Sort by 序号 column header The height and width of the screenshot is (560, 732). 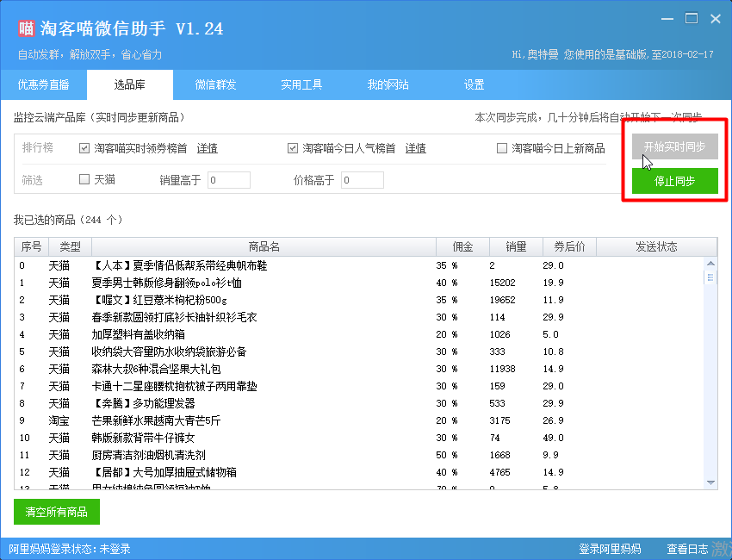point(31,246)
